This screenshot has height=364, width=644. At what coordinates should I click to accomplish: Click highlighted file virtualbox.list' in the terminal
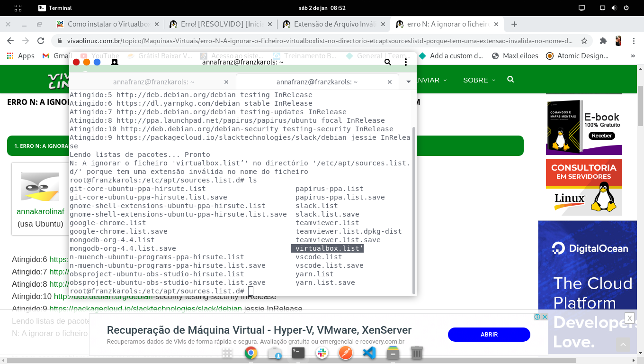point(327,248)
